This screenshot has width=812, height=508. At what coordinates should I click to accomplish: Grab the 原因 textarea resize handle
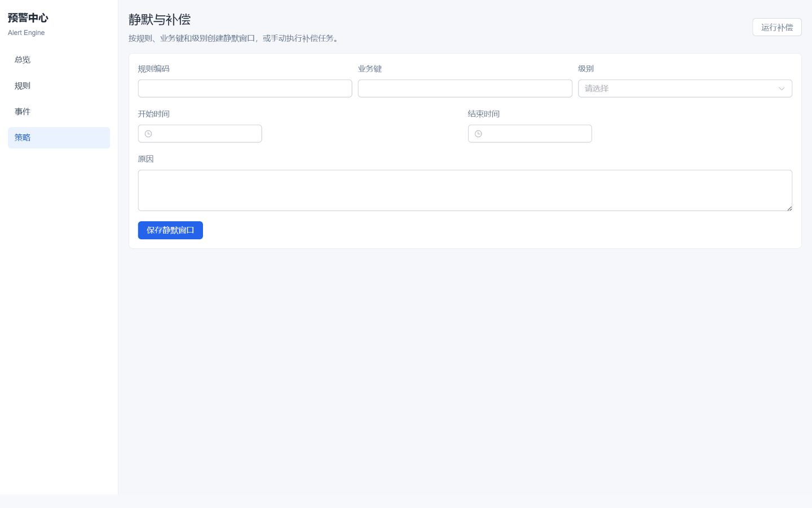coord(789,208)
